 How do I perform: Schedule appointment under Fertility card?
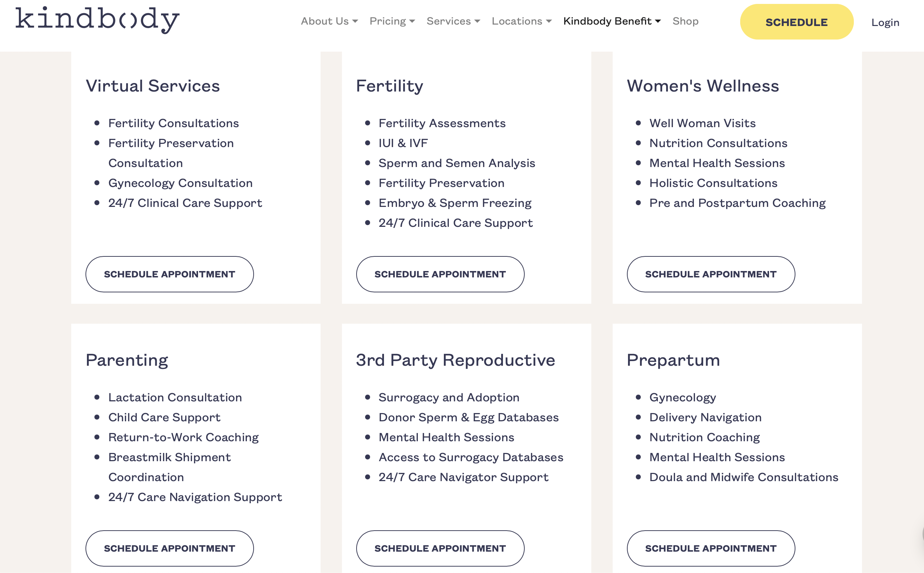pos(440,274)
